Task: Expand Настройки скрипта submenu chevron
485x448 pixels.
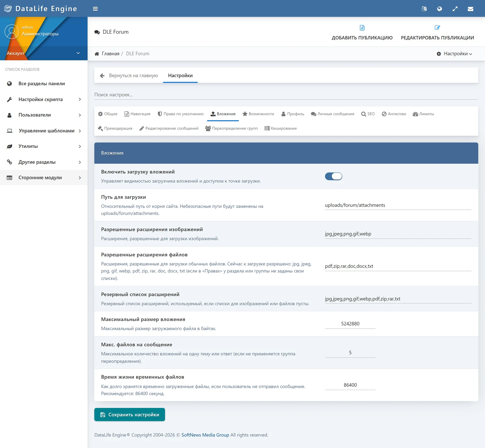Action: (x=80, y=99)
